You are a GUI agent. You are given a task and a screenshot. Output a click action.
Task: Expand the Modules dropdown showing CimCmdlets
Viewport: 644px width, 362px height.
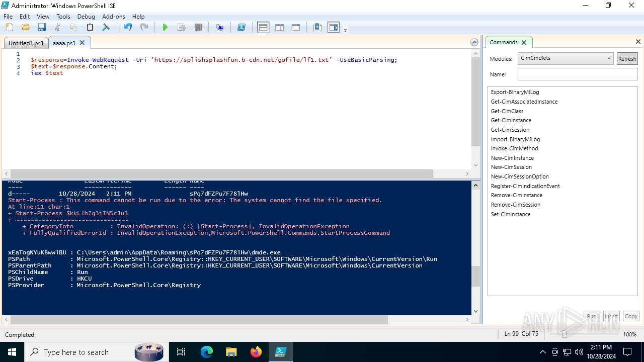point(566,58)
